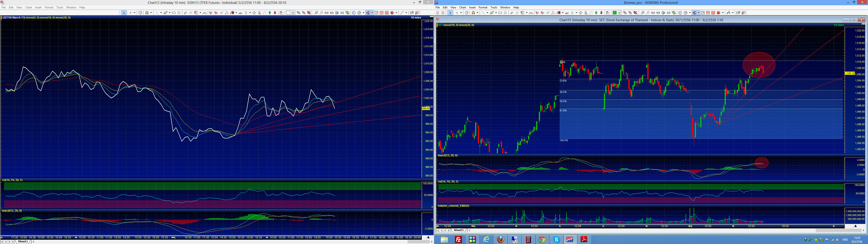Open the color picker dropdown arrow in right toolbar
The image size is (868, 244).
[619, 13]
